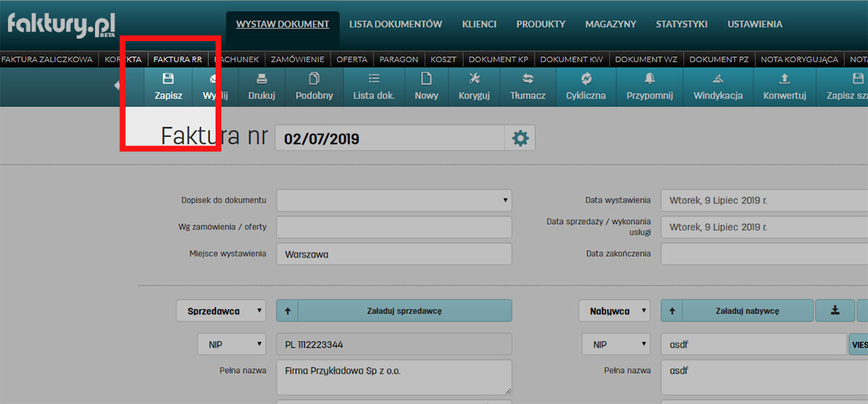This screenshot has height=404, width=868.
Task: Set up Cykliczna recurring invoice
Action: 586,79
